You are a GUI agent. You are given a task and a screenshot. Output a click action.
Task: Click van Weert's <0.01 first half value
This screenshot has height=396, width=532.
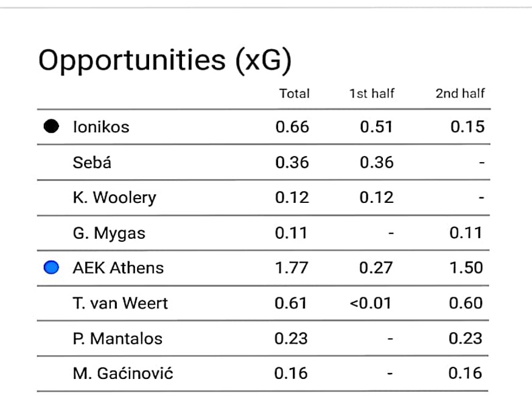pyautogui.click(x=371, y=303)
